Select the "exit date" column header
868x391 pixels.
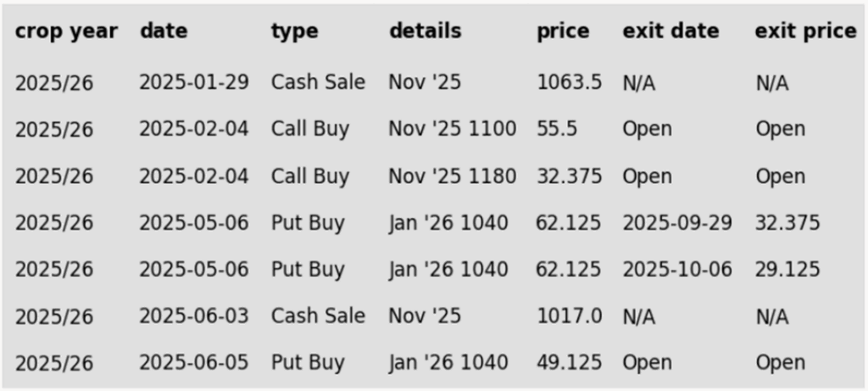tap(670, 31)
